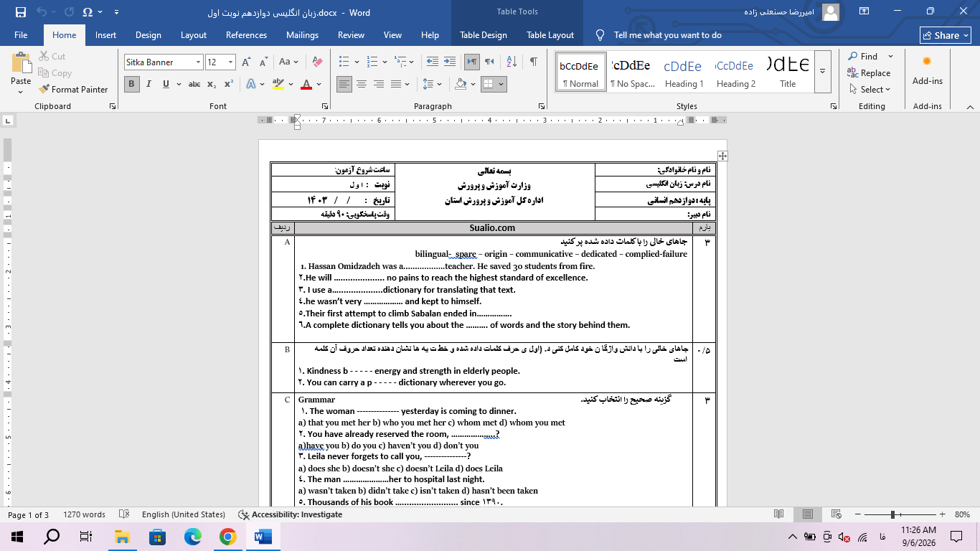Open the Paragraph dialog launcher
Screen dimensions: 980x551
[543, 106]
